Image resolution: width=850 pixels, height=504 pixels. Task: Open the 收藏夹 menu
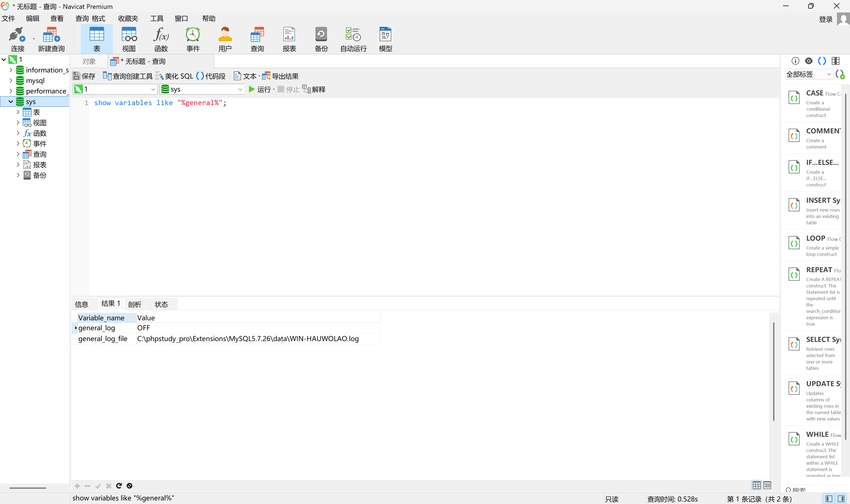(x=128, y=18)
